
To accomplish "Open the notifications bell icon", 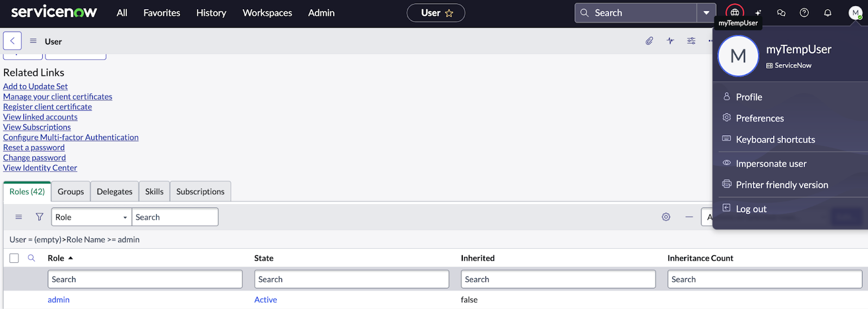I will 828,12.
